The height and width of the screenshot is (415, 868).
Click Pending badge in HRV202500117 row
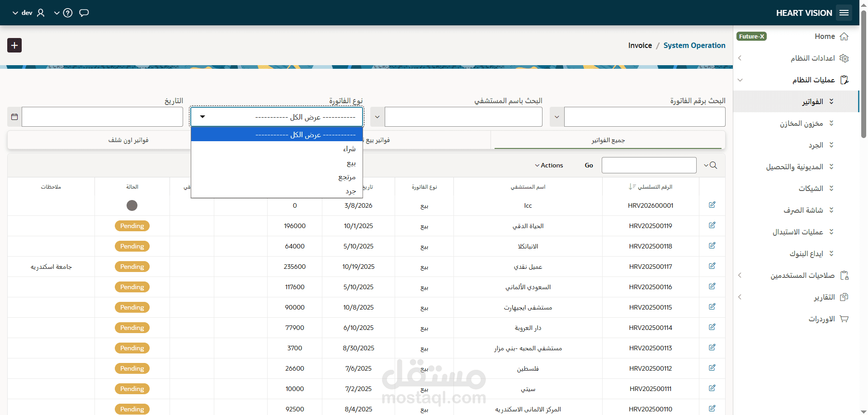coord(132,267)
